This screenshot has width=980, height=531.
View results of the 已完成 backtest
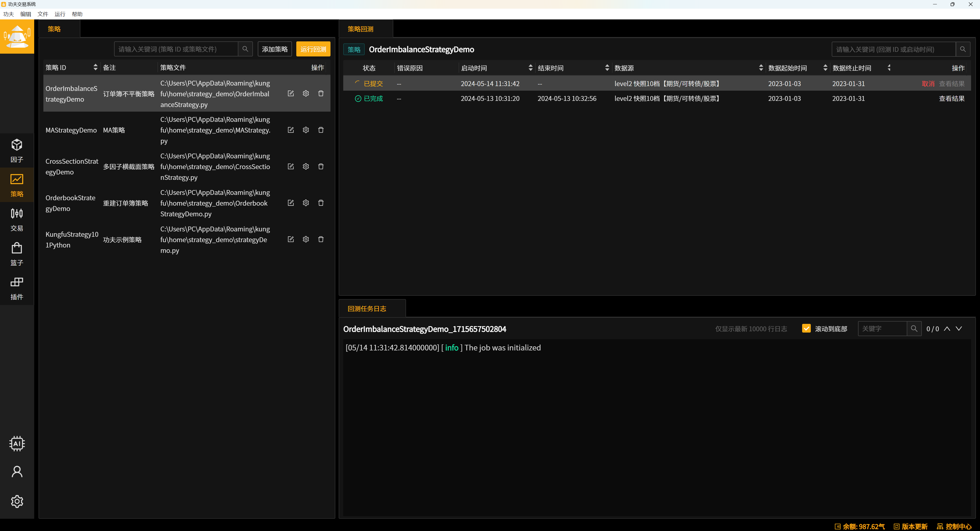[951, 98]
